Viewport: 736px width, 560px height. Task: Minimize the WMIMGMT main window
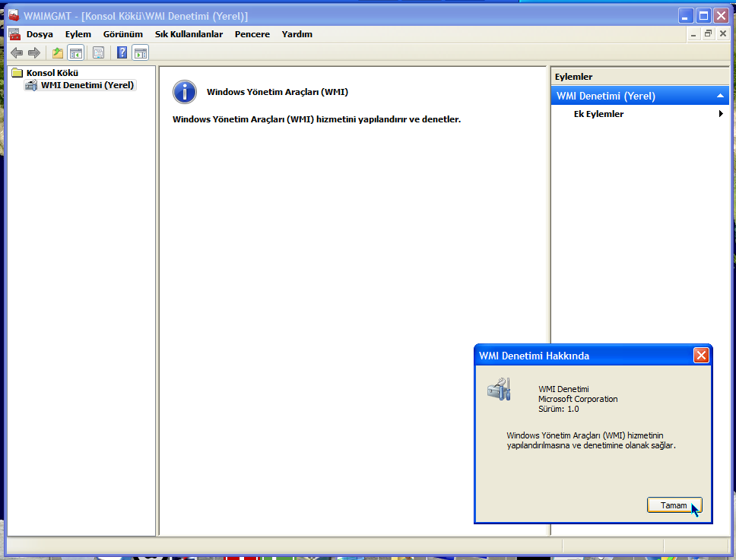pos(685,16)
